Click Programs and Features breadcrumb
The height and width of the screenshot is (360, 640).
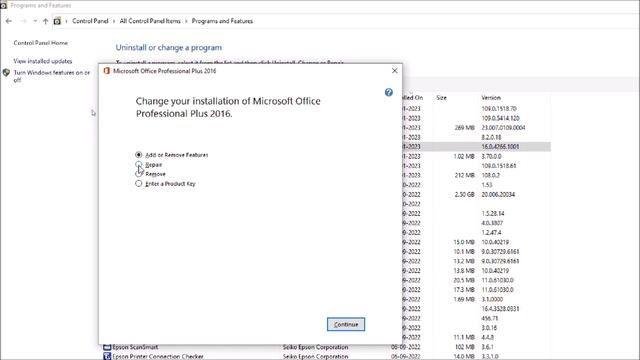click(222, 21)
